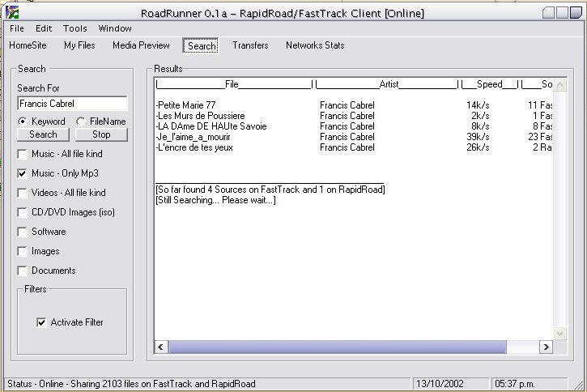Switch to the Transfers tab
Viewport: 587px width, 392px height.
pos(250,45)
